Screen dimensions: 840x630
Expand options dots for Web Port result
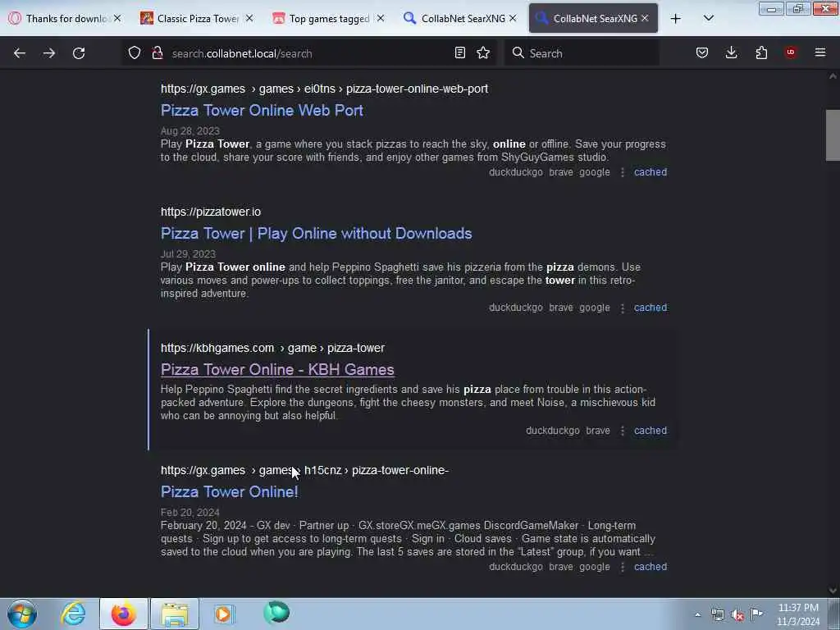(x=622, y=172)
